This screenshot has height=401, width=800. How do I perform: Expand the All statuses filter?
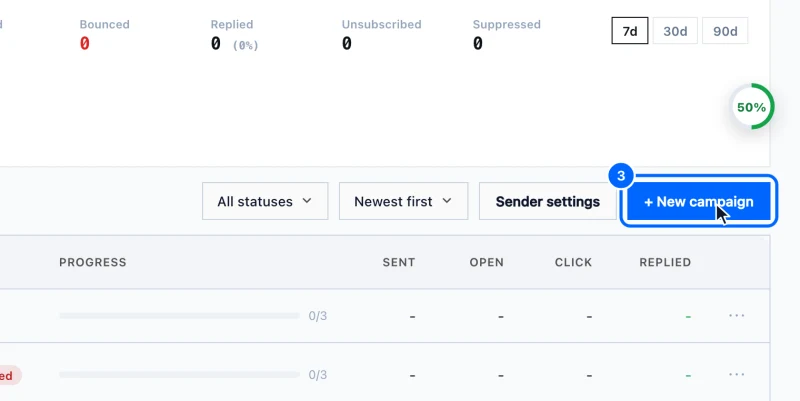(x=265, y=202)
